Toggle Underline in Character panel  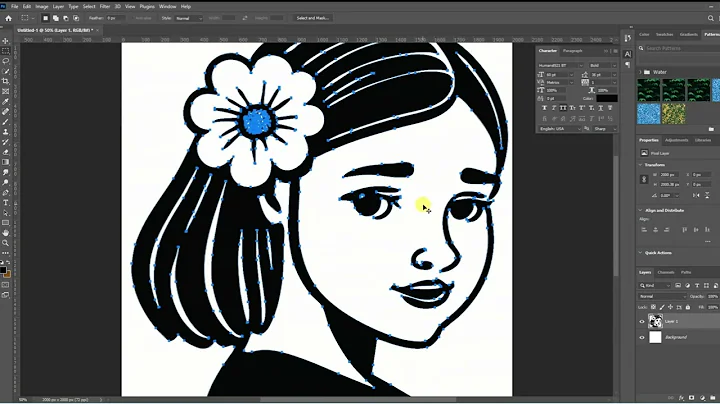click(x=601, y=108)
